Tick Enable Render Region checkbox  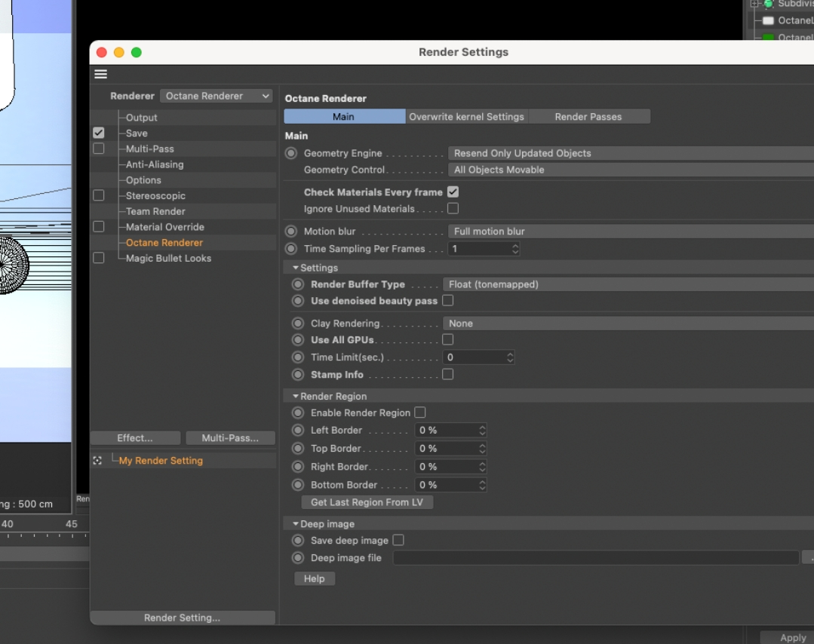[x=420, y=413]
